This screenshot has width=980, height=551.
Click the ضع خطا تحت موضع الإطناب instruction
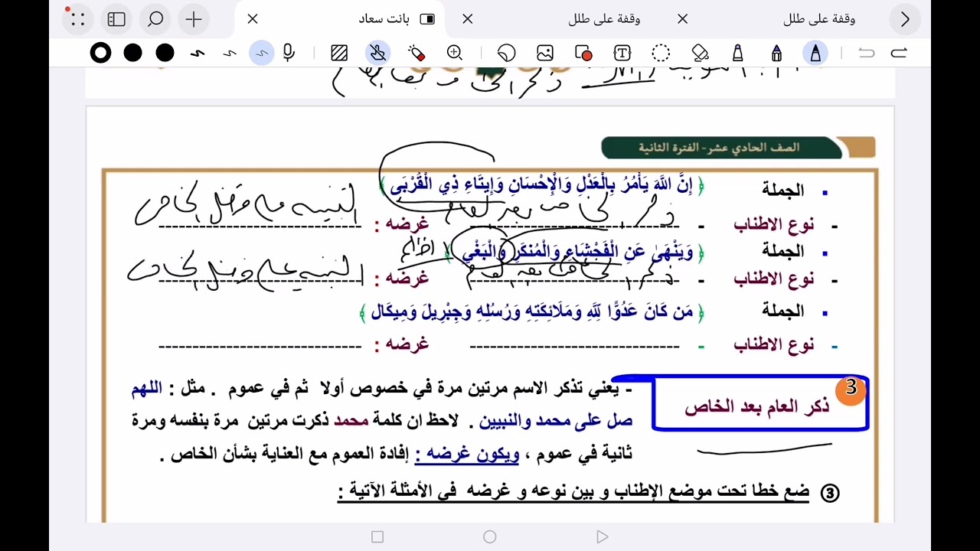point(573,492)
